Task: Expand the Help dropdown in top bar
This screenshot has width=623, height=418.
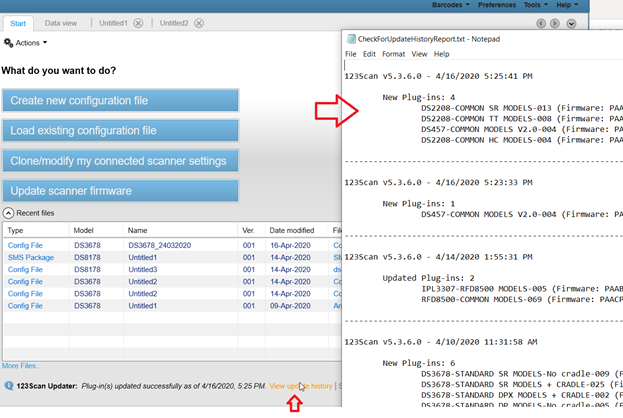Action: coord(568,5)
